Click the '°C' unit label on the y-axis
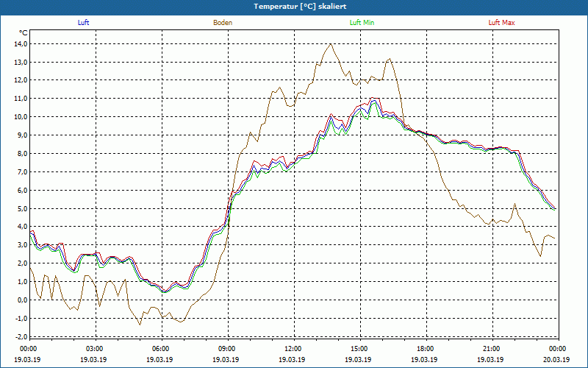588x368 pixels. pos(24,33)
